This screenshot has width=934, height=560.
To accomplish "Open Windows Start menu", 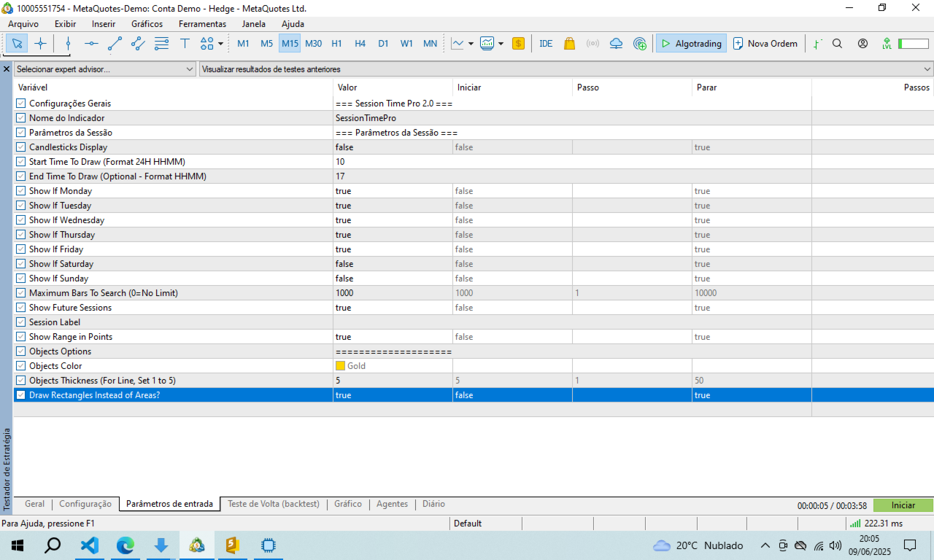I will (18, 545).
